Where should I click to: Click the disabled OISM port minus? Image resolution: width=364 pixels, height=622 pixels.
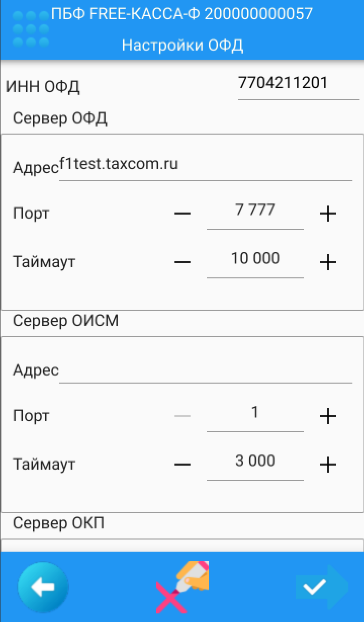pos(183,416)
